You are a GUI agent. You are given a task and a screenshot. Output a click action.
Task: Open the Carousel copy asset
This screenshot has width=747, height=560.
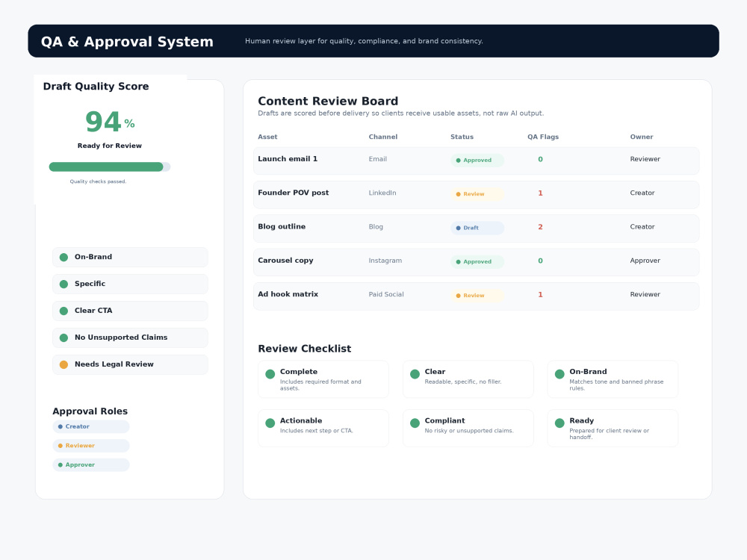(x=285, y=261)
